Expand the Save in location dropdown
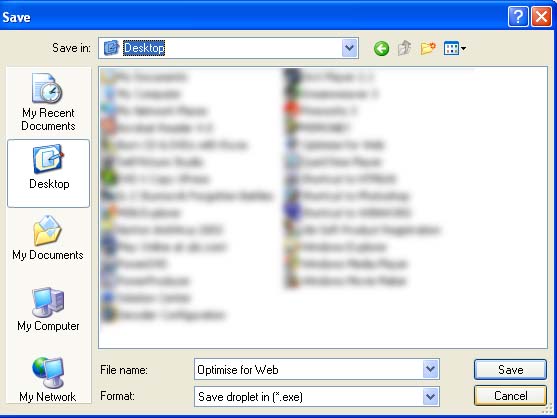 350,48
